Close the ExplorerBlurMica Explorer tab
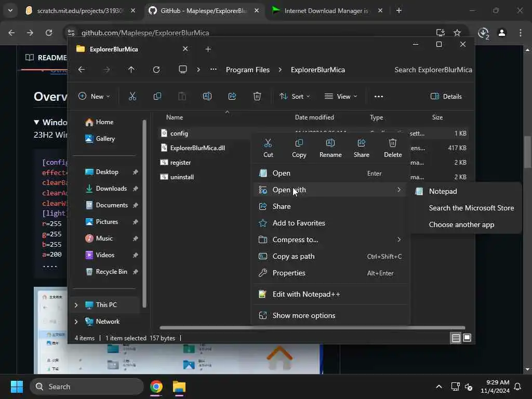 [x=185, y=49]
